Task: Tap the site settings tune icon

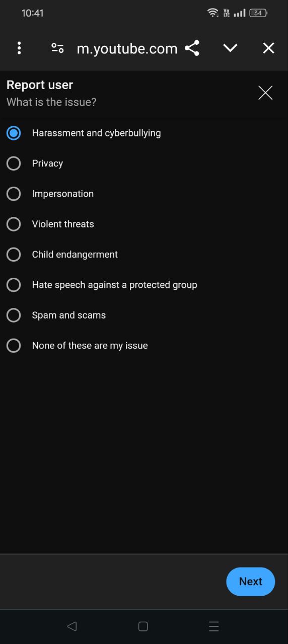Action: (57, 48)
